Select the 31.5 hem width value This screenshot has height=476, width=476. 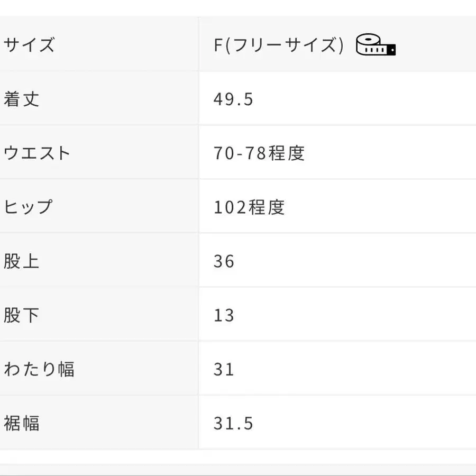click(233, 423)
